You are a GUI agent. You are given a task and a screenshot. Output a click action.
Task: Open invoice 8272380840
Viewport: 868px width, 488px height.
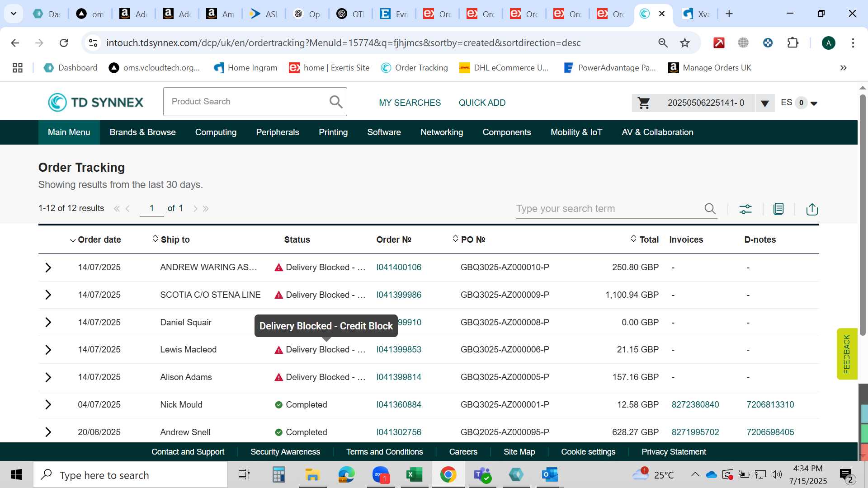click(695, 404)
